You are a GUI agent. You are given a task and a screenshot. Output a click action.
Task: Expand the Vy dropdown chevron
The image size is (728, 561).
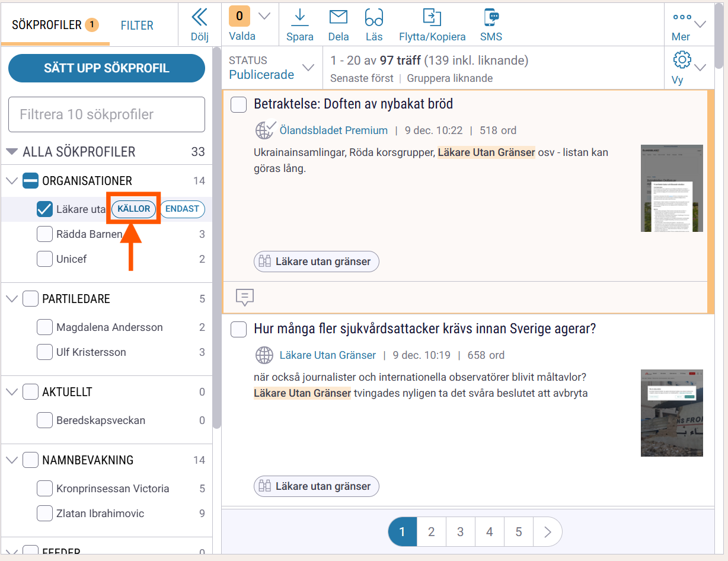point(700,67)
